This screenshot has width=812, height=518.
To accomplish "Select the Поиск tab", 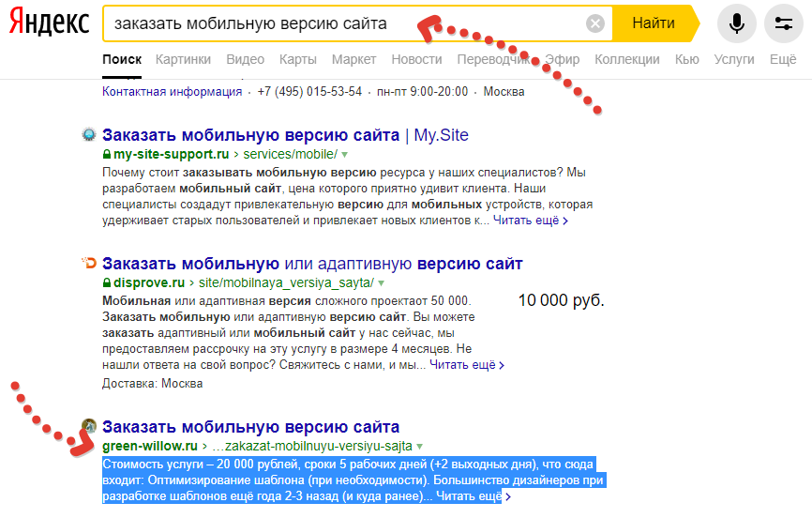I will 122,60.
